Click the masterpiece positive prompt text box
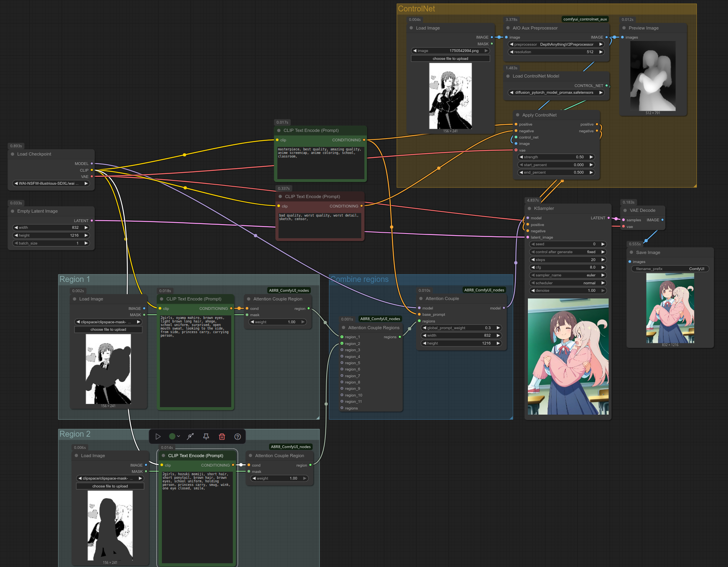 click(x=321, y=162)
